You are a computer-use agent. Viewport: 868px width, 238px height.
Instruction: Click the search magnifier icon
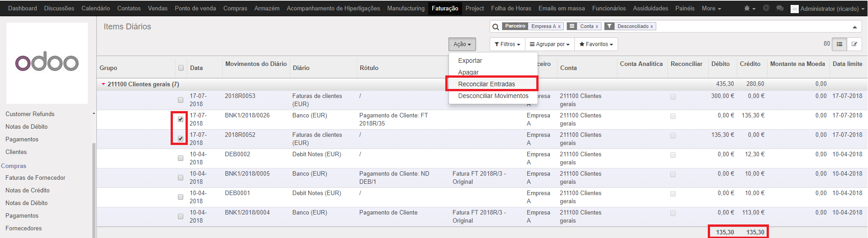pyautogui.click(x=496, y=27)
